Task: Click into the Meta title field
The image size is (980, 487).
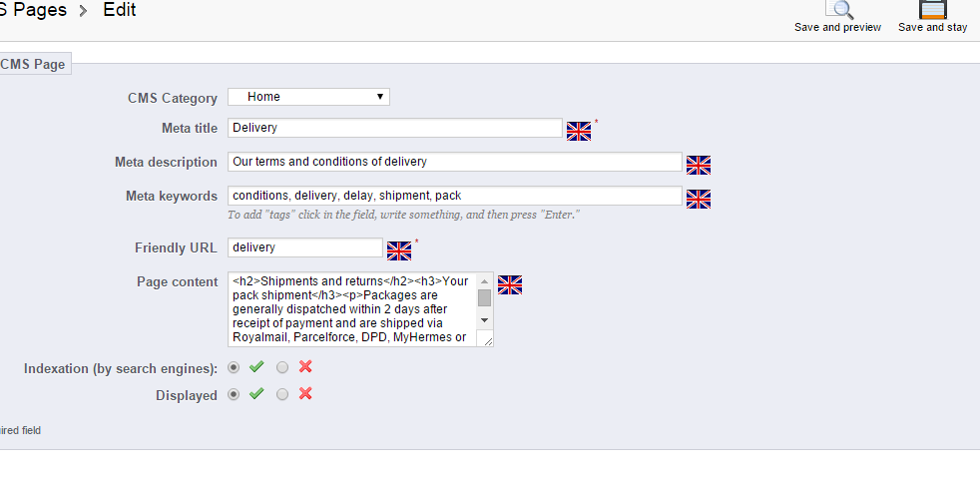Action: coord(395,128)
